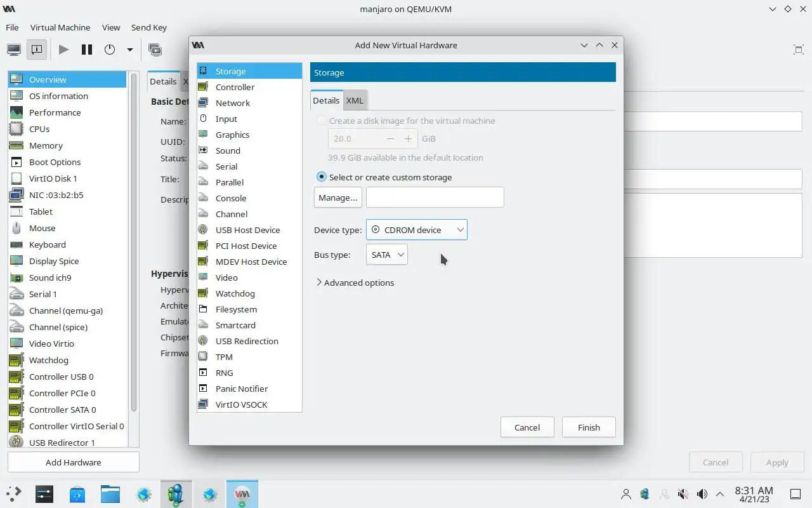
Task: Expand Advanced options section
Action: (x=355, y=283)
